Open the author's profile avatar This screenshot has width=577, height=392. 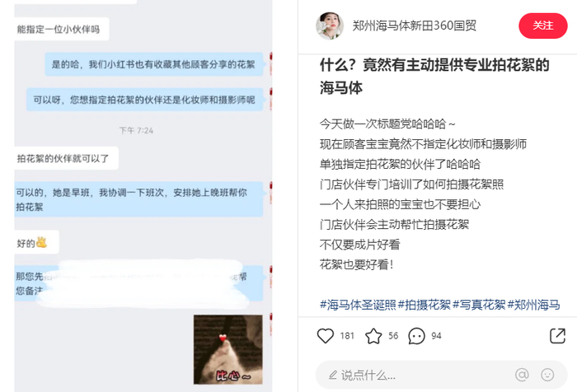(330, 26)
